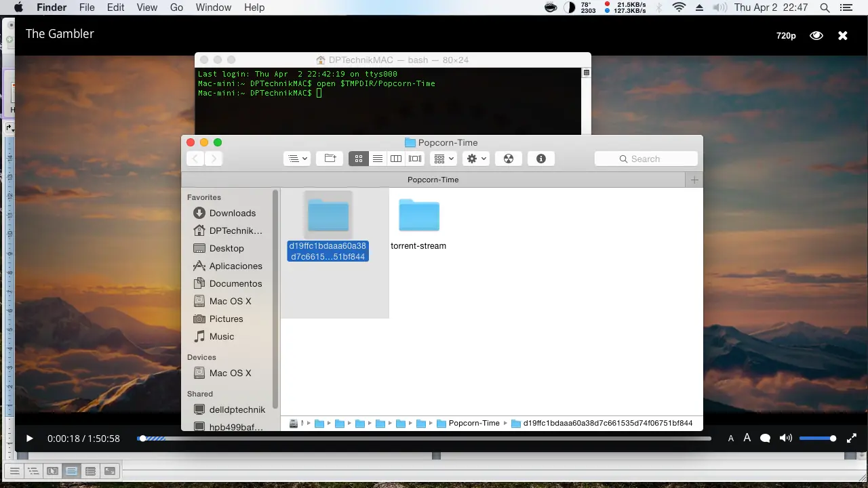Create a new folder from the Finder toolbar
This screenshot has width=868, height=488.
pyautogui.click(x=330, y=159)
